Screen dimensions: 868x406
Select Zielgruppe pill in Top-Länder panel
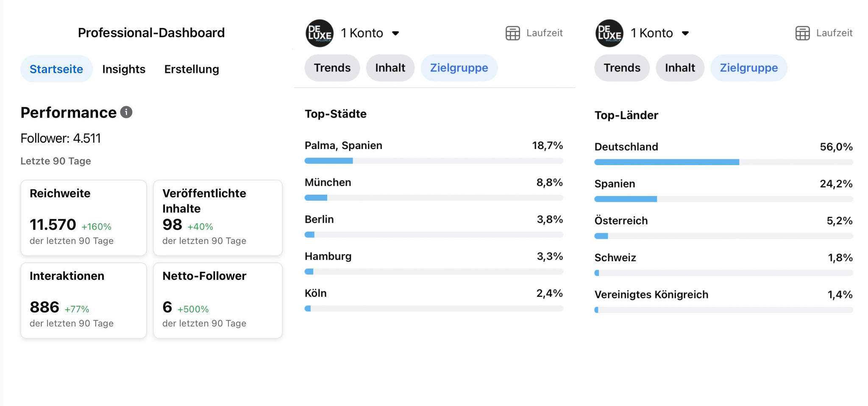coord(748,68)
